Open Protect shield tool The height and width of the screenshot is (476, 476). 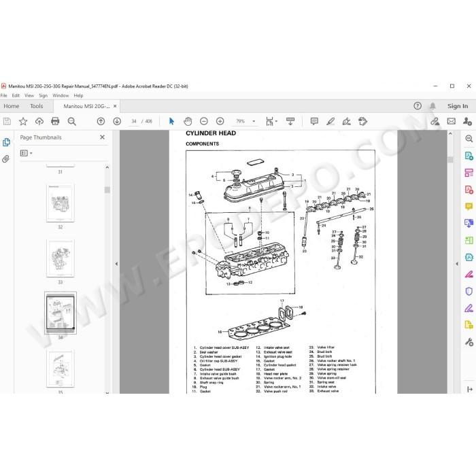tap(469, 291)
